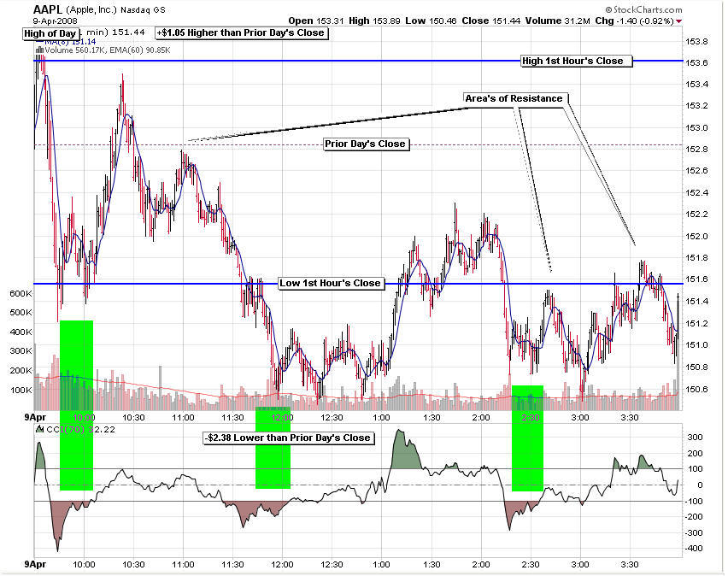Image resolution: width=728 pixels, height=576 pixels.
Task: Click the 9Apr label under the CCI panel
Action: click(35, 565)
